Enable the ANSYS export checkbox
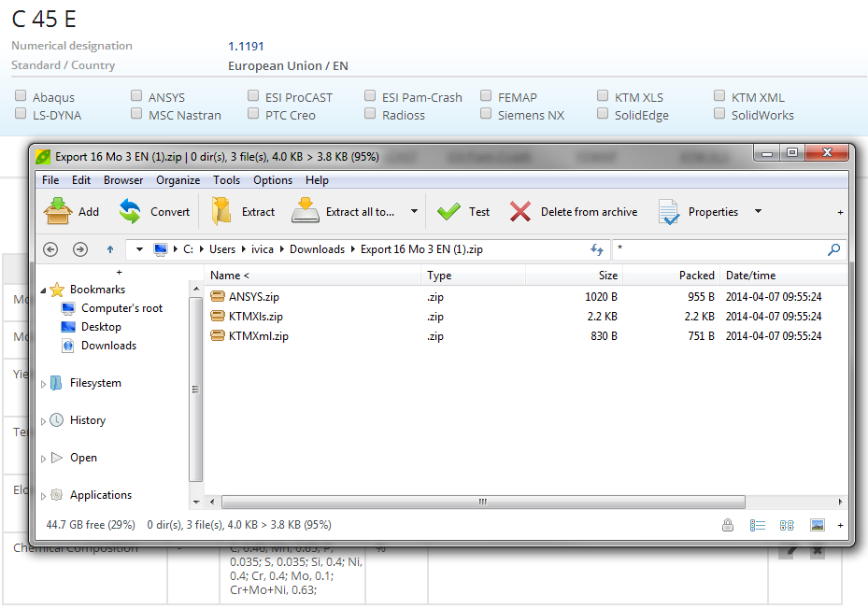Viewport: 868px width, 609px height. click(136, 95)
